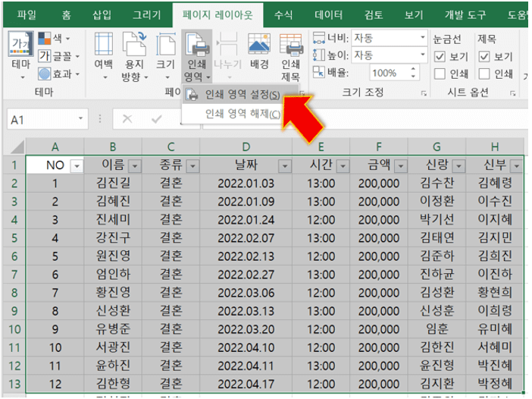Click the 인쇄 제목 print titles icon
Image resolution: width=532 pixels, height=399 pixels.
(291, 45)
